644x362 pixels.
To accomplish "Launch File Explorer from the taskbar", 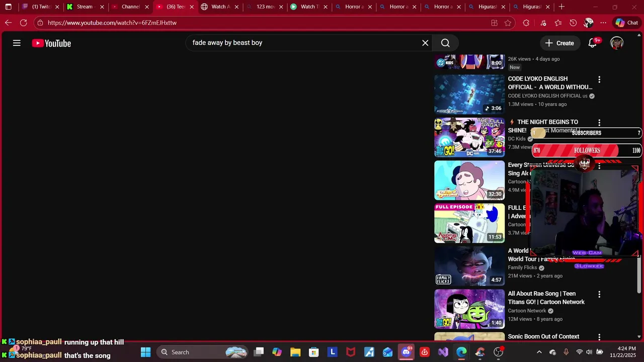I will (x=295, y=352).
